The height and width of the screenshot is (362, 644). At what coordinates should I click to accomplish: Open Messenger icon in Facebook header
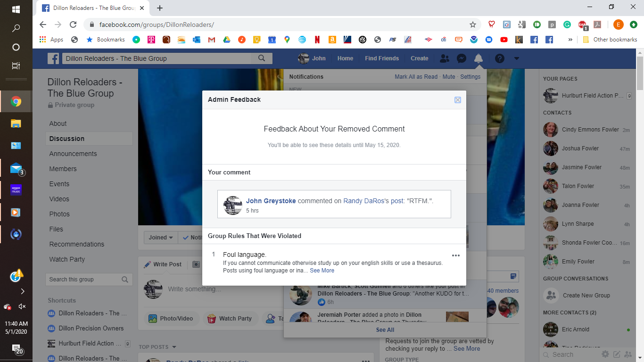[x=462, y=58]
